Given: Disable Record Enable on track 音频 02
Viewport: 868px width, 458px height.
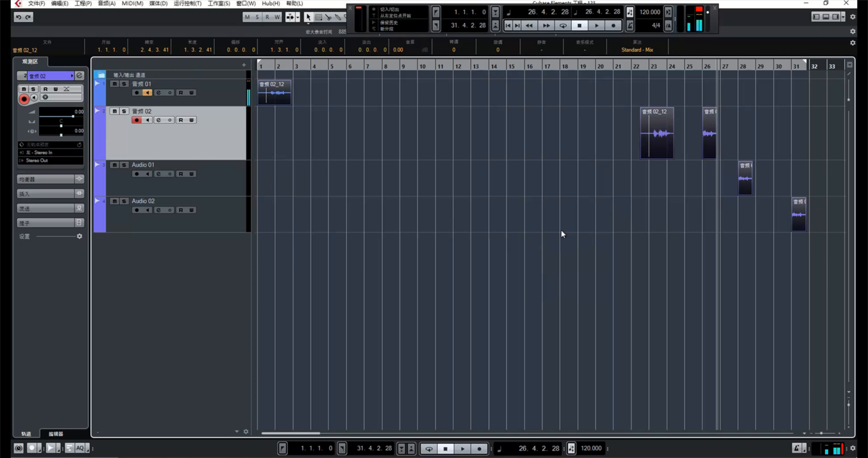Looking at the screenshot, I should [x=137, y=120].
